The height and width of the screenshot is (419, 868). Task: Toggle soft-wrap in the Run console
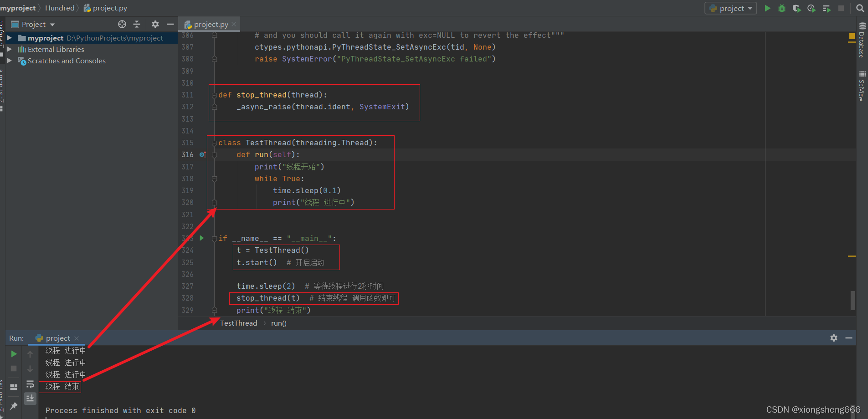click(30, 384)
